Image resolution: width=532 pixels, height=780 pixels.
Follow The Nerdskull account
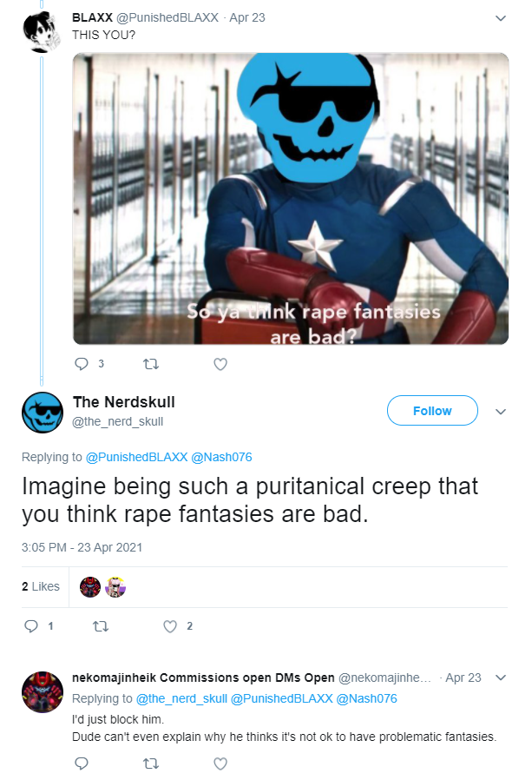[432, 411]
